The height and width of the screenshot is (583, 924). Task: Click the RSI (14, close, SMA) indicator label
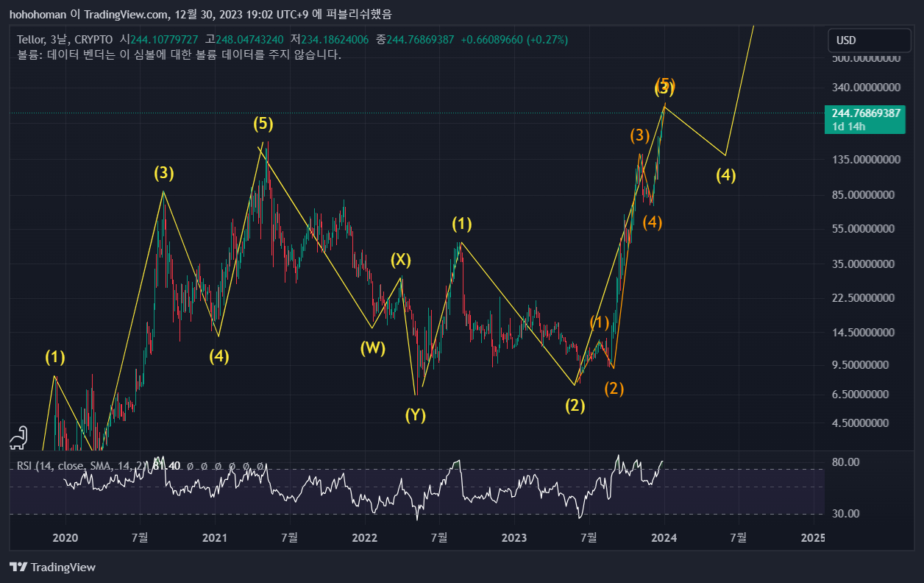[82, 465]
